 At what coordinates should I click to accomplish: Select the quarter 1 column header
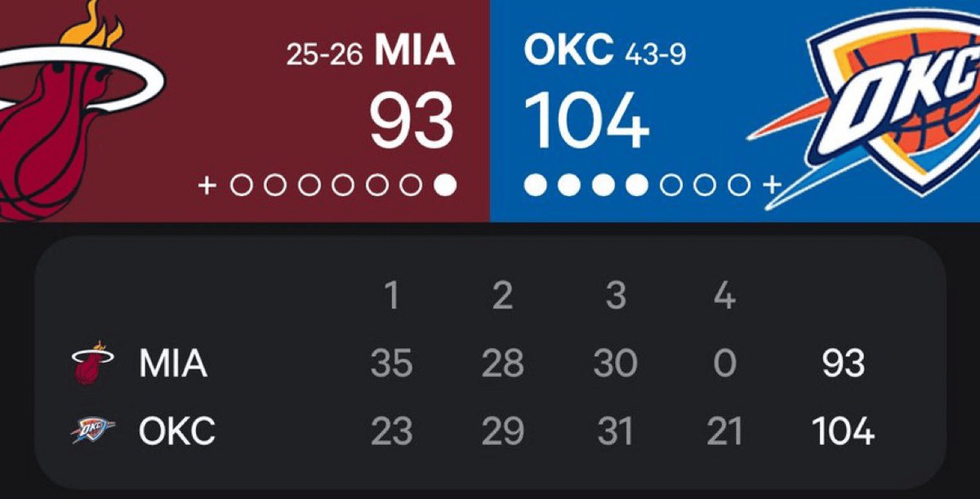coord(391,296)
